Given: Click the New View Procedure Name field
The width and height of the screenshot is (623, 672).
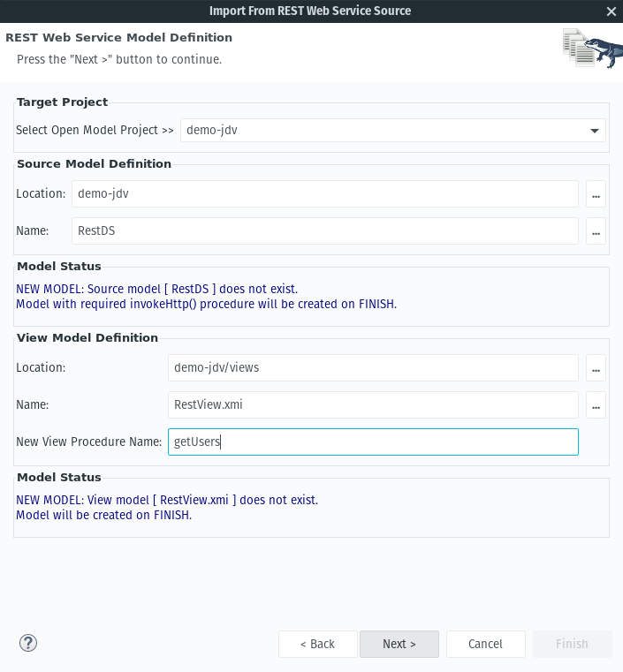Looking at the screenshot, I should pos(373,442).
